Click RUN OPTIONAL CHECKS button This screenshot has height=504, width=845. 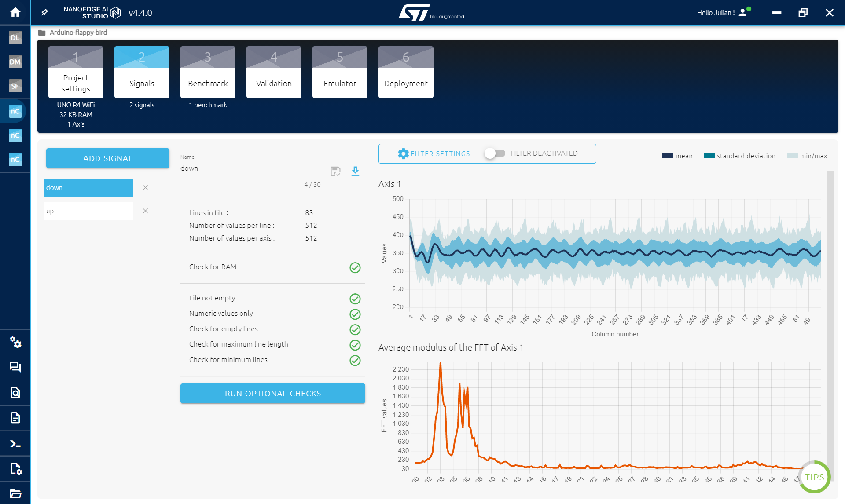coord(272,393)
